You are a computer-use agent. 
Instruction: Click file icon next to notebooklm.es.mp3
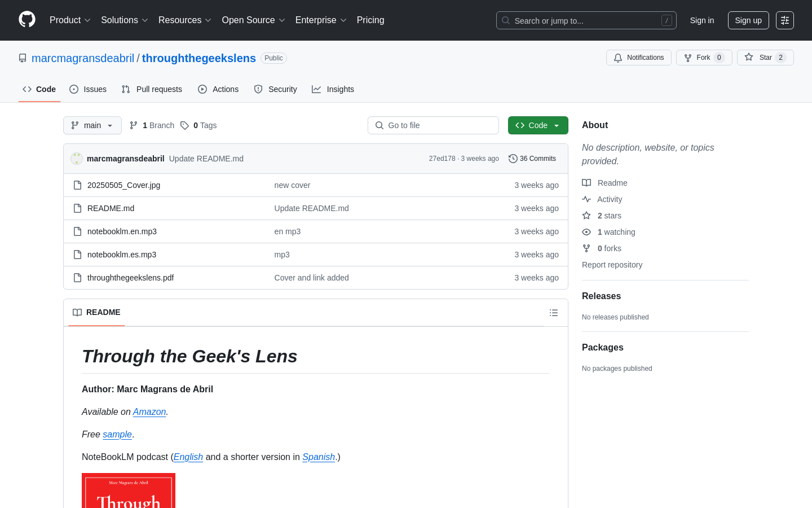[78, 255]
